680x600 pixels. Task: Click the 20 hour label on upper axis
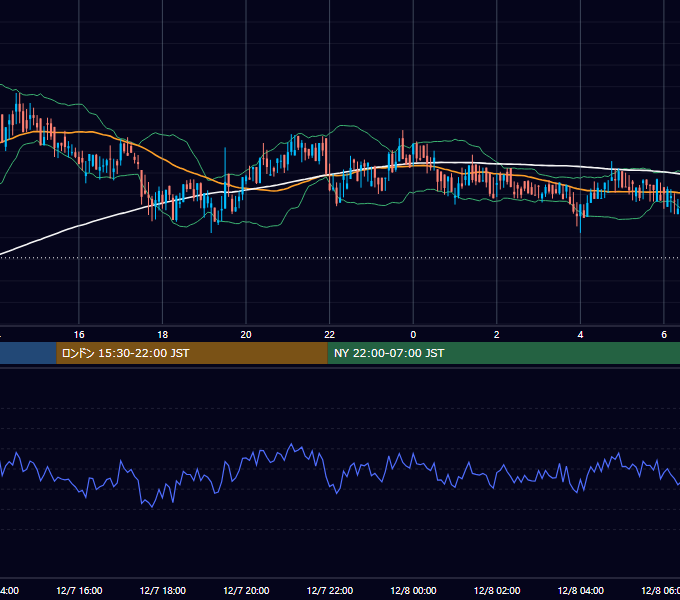coord(246,335)
